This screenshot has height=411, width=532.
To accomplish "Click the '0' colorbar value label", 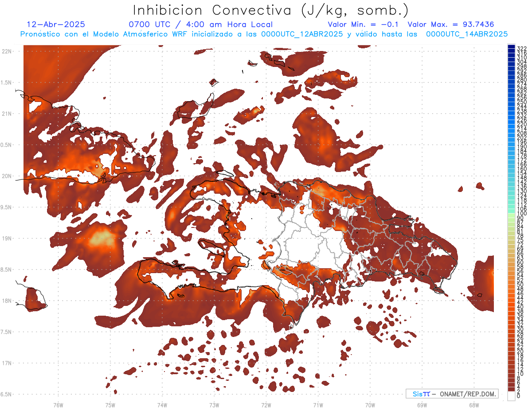I will (519, 395).
